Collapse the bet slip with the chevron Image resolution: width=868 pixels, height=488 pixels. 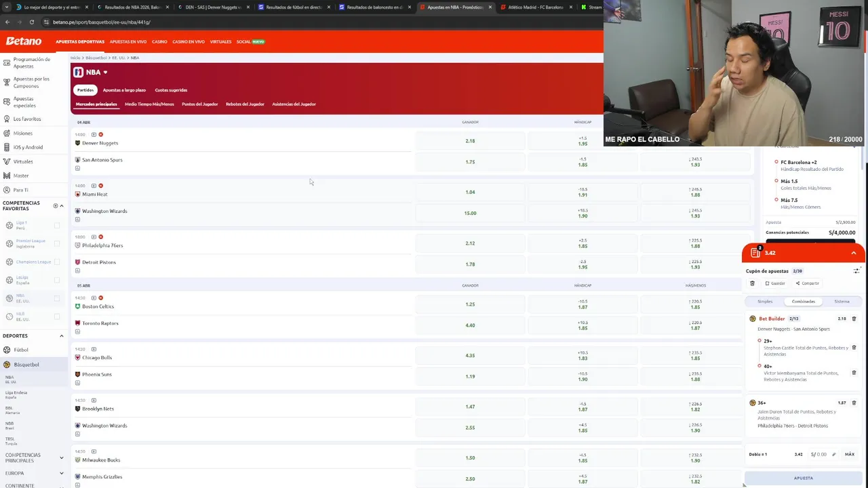853,253
